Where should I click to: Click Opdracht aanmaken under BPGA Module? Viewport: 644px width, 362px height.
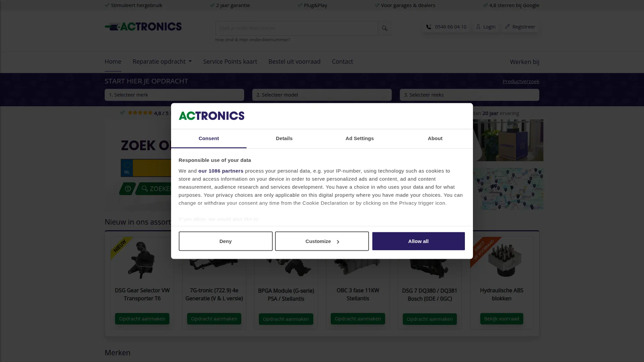click(x=286, y=319)
